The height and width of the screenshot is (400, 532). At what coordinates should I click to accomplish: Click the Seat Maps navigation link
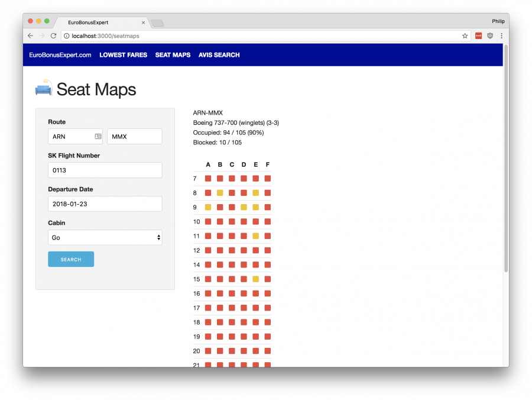click(173, 55)
